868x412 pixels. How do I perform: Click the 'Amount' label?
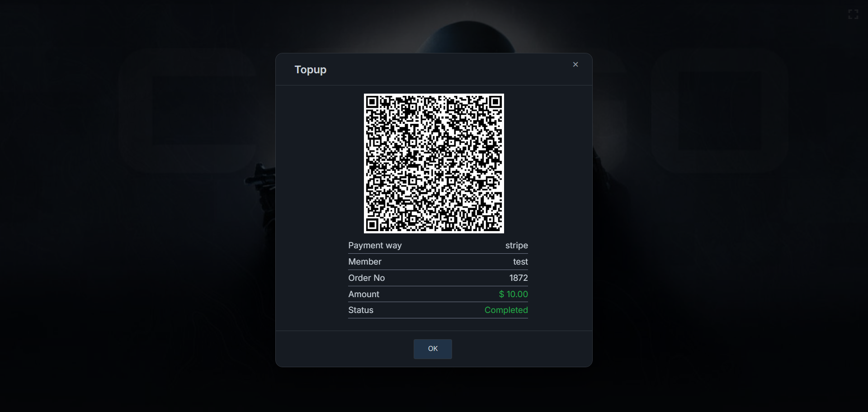point(364,294)
